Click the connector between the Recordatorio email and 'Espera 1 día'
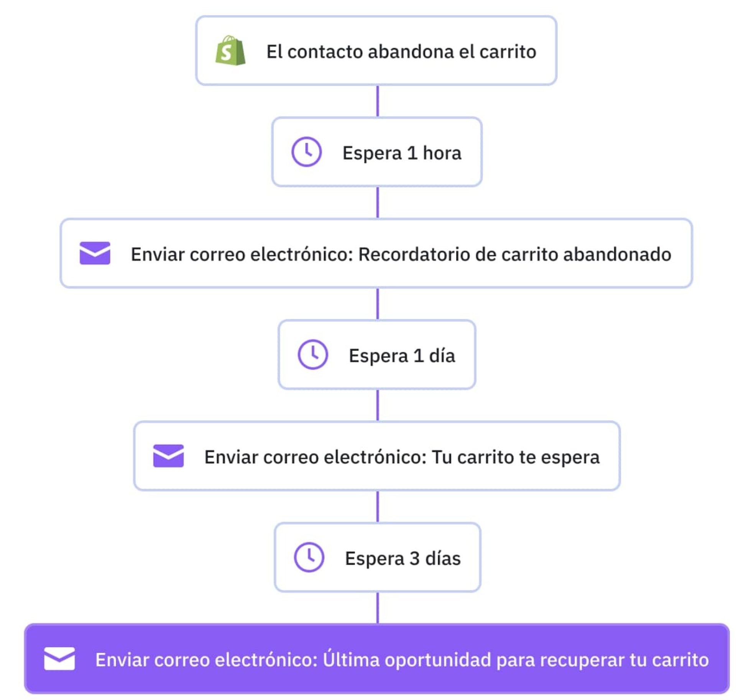The image size is (736, 700). coord(378,304)
